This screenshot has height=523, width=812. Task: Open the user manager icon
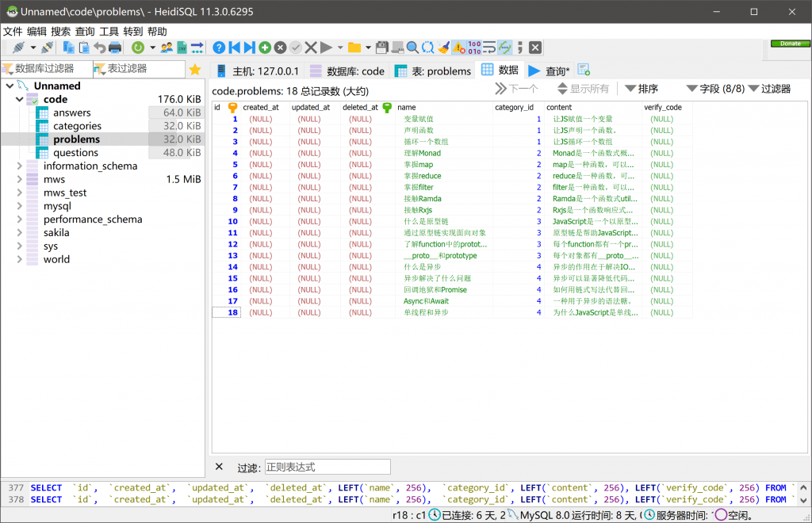pos(167,48)
